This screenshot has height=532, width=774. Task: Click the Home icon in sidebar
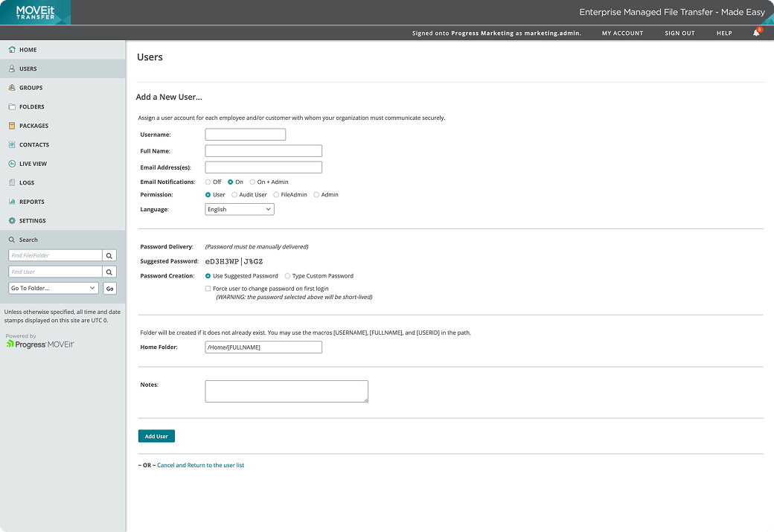12,50
